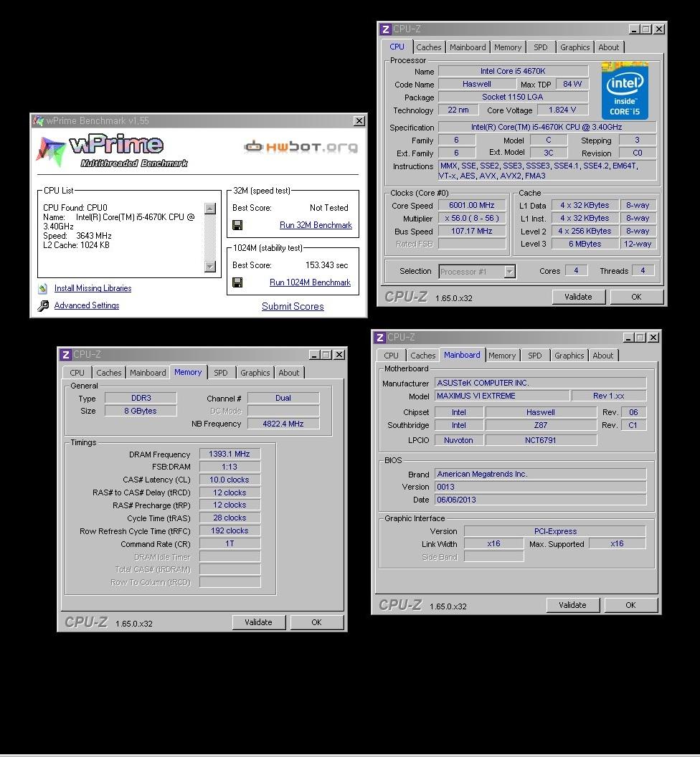Open Mainboard tab in CPU window
This screenshot has height=757, width=700.
(x=468, y=47)
